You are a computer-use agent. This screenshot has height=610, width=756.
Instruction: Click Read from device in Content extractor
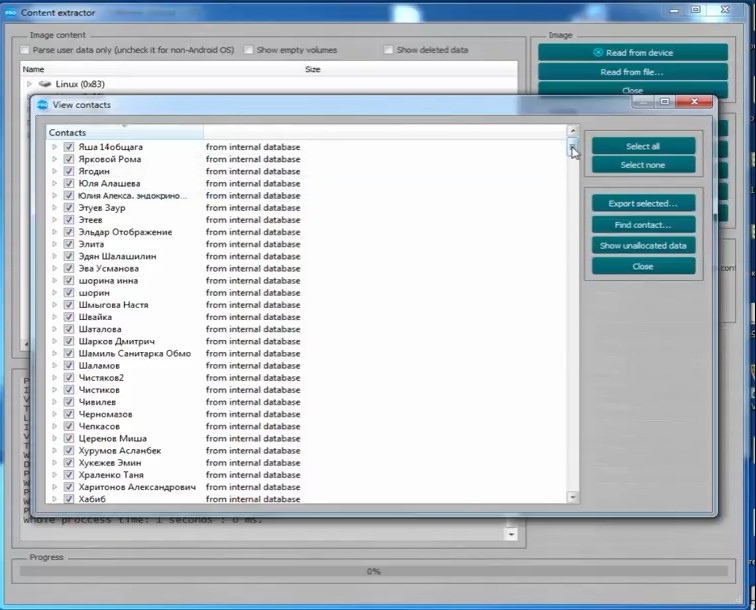pyautogui.click(x=633, y=53)
